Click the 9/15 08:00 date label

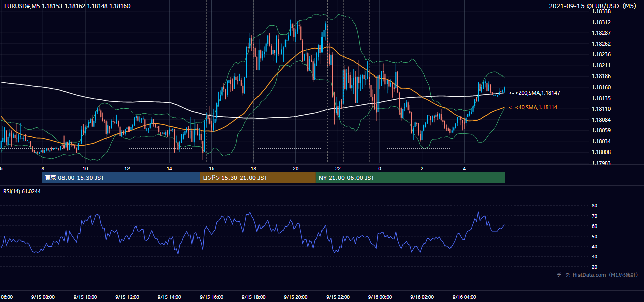click(42, 297)
